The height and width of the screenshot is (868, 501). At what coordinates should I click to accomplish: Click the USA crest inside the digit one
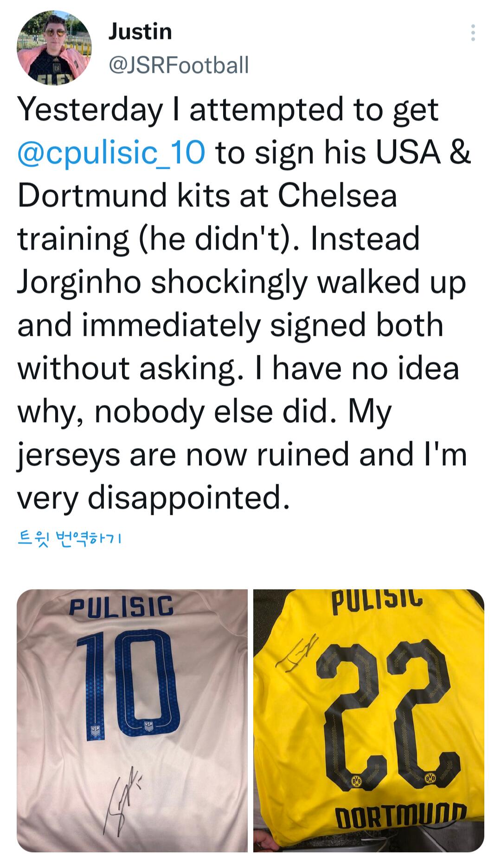click(95, 732)
